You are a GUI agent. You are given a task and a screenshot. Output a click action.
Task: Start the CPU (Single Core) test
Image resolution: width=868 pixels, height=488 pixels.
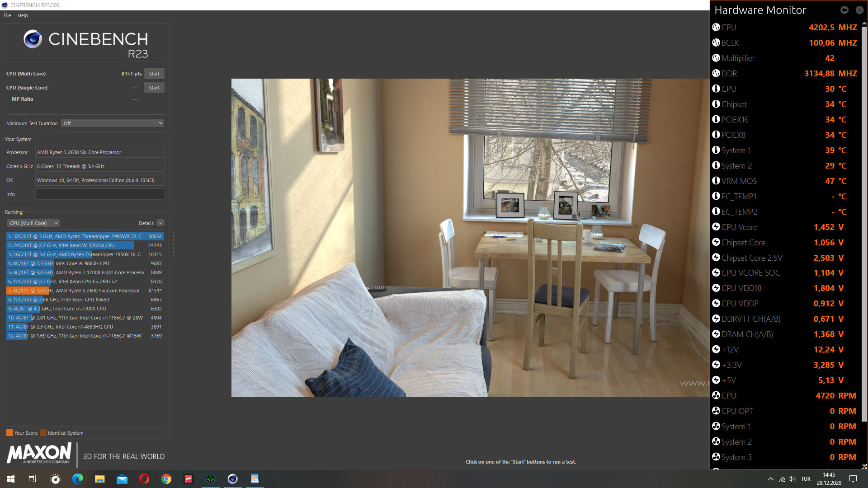(x=154, y=88)
